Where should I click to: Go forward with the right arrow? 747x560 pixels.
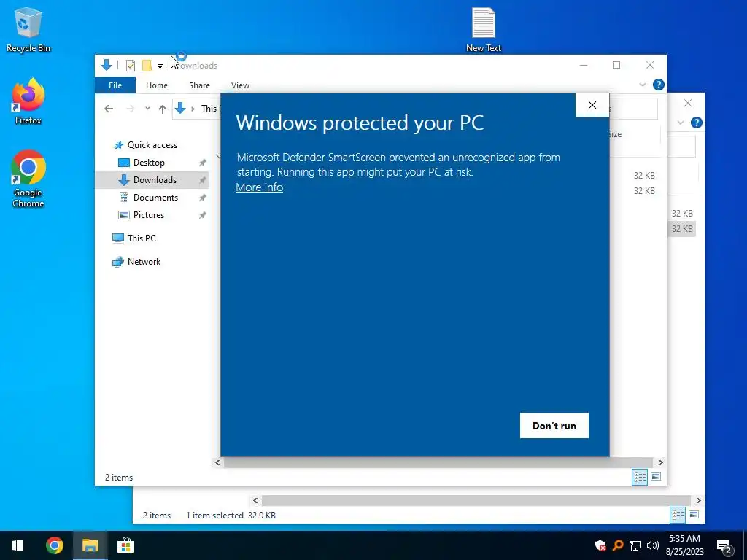(131, 109)
